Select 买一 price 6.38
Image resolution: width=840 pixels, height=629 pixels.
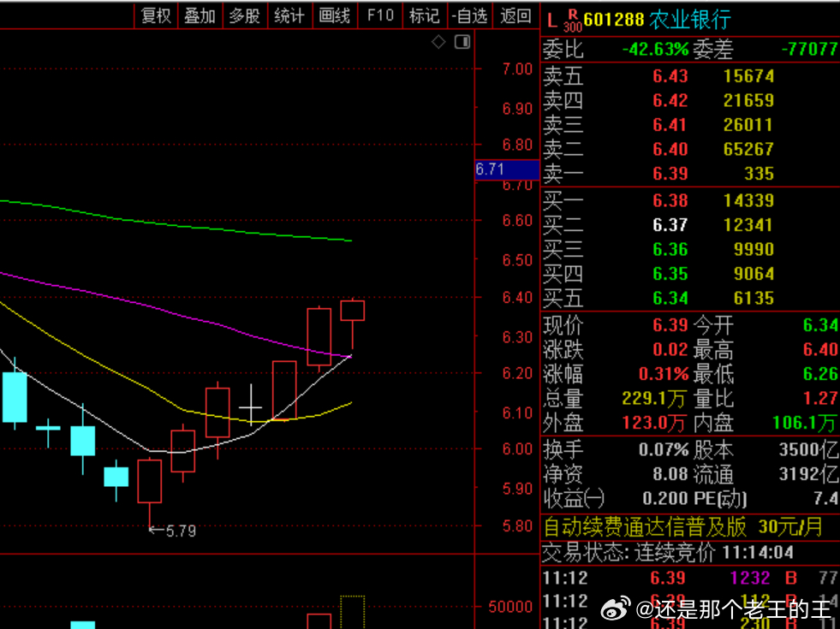pos(670,201)
